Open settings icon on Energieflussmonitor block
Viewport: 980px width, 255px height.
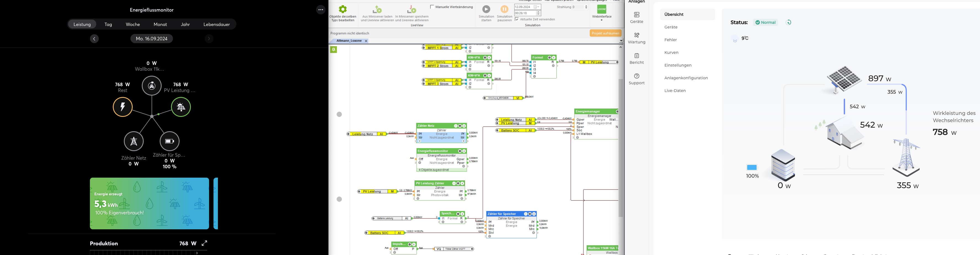pos(460,151)
